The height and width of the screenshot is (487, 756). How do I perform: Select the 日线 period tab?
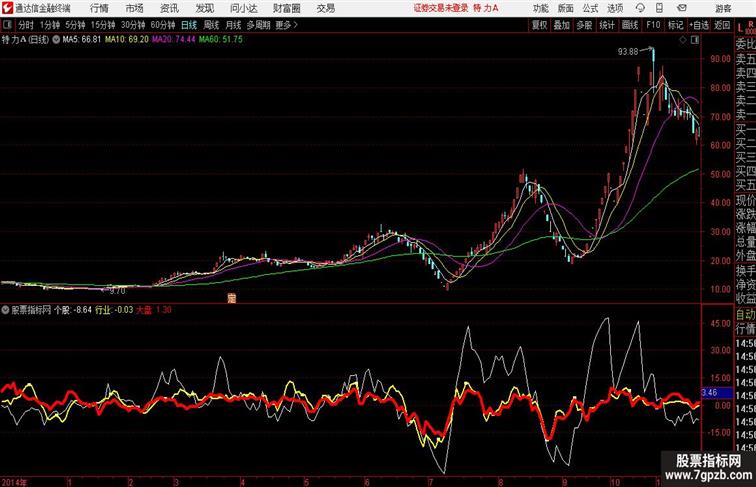189,25
